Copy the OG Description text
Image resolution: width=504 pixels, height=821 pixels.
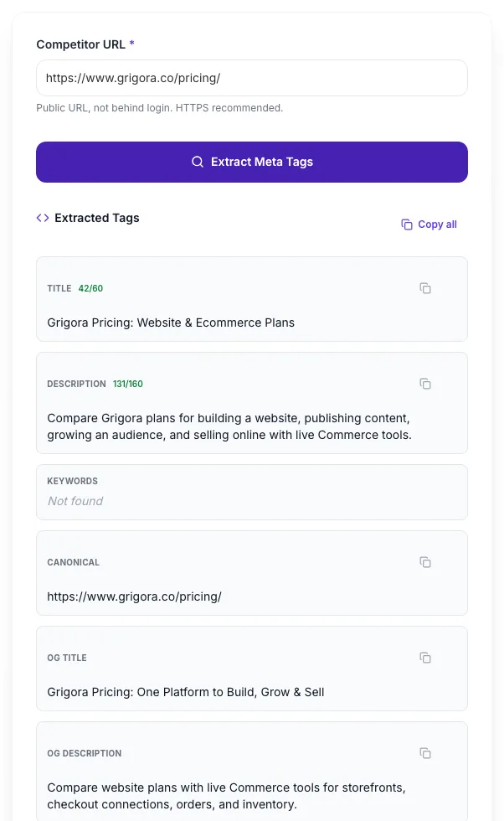[425, 753]
